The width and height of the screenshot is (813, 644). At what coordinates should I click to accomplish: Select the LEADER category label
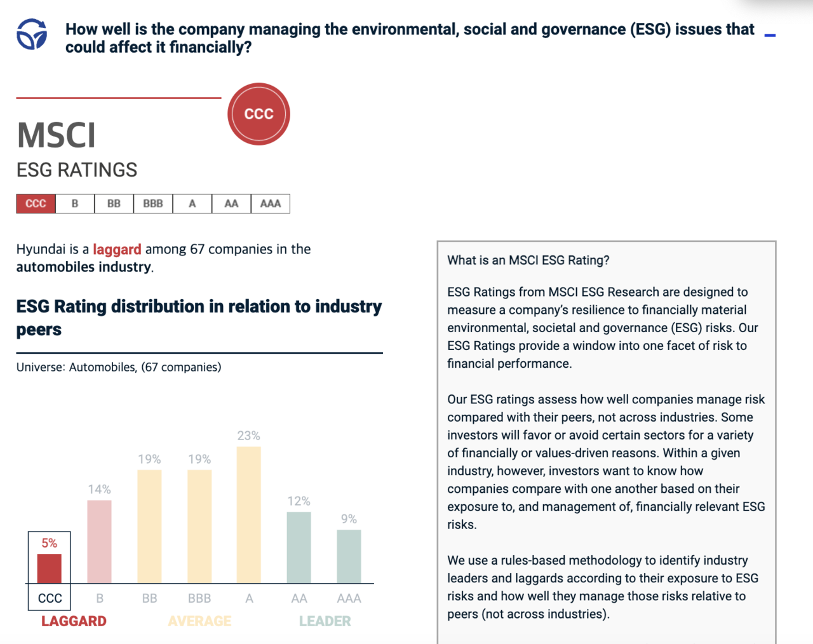(325, 621)
